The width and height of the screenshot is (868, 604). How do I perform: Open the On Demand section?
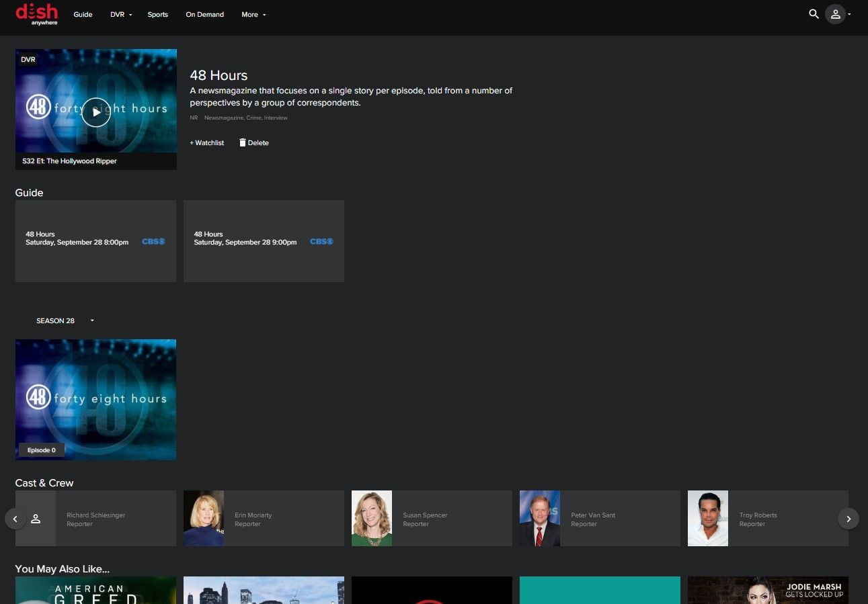(x=205, y=15)
